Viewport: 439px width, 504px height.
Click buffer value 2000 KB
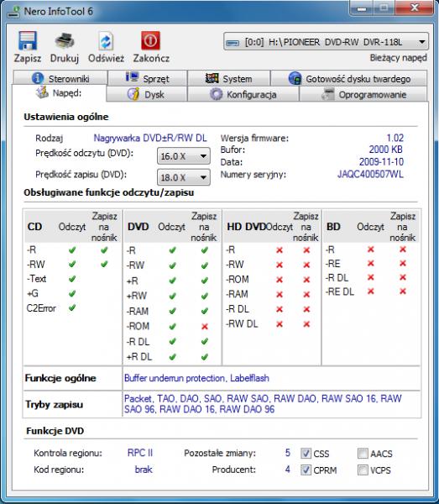(x=385, y=150)
